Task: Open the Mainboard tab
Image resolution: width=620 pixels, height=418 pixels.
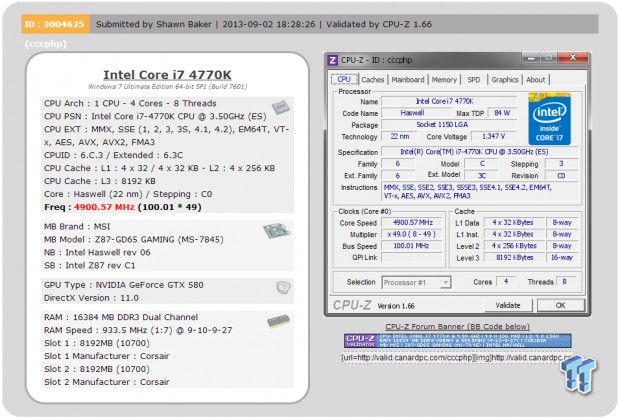Action: click(408, 79)
